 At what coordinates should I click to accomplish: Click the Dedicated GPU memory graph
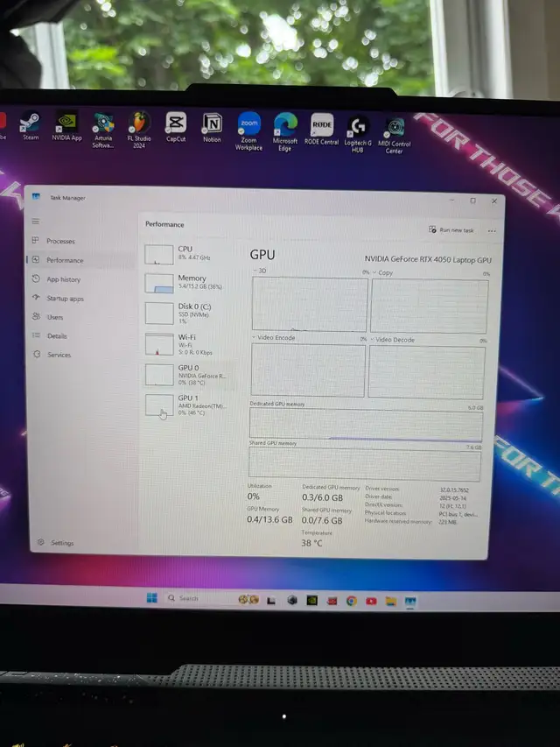click(366, 425)
